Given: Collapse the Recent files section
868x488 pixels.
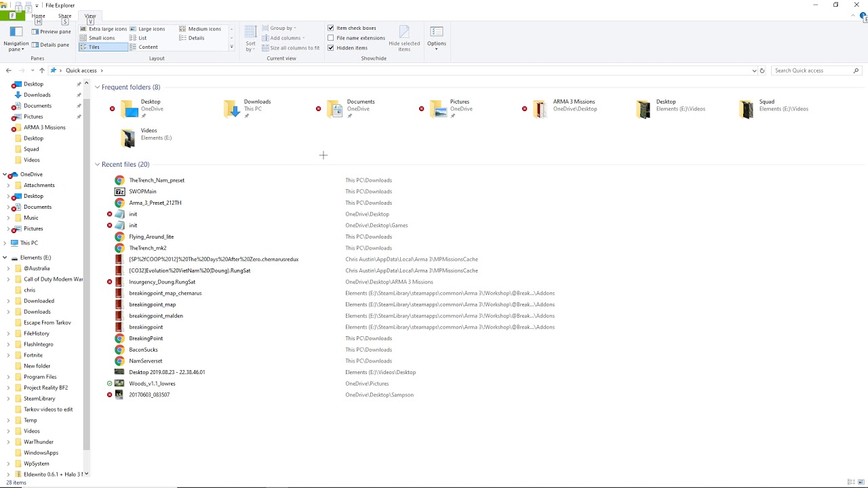Looking at the screenshot, I should point(97,165).
